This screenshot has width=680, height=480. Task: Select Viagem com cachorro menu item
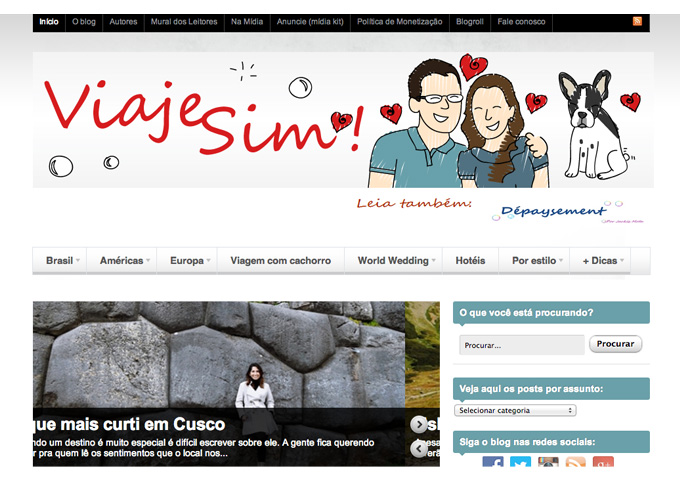click(x=280, y=261)
